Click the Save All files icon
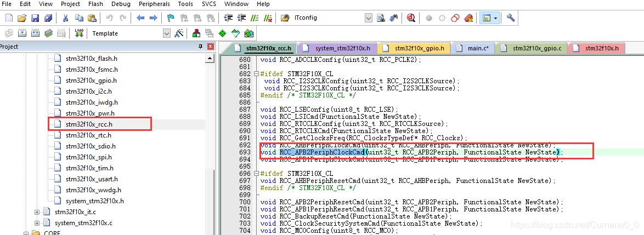 click(48, 18)
